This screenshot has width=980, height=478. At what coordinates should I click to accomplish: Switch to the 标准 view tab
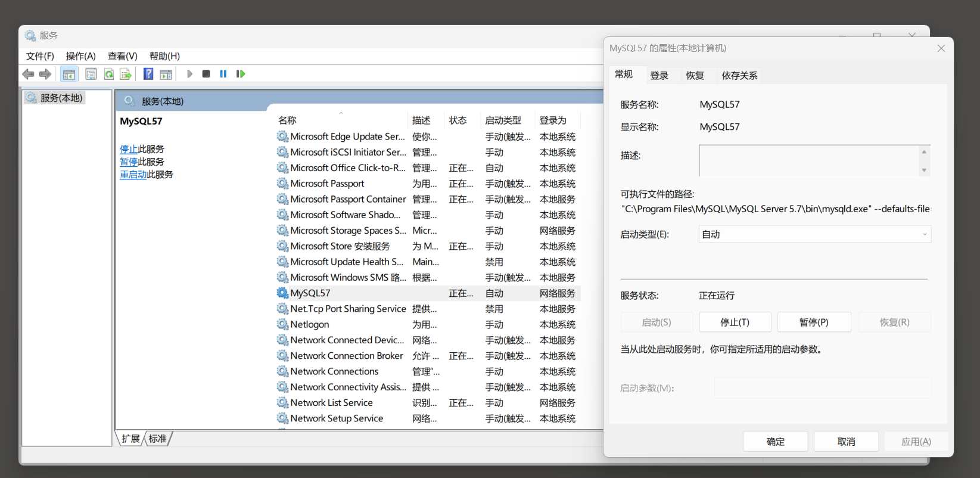[x=157, y=439]
